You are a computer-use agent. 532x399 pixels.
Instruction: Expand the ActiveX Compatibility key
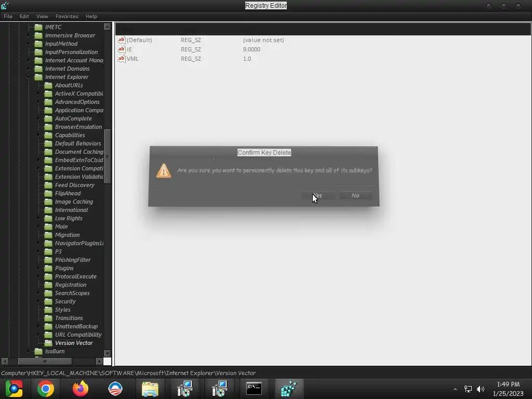pyautogui.click(x=38, y=94)
